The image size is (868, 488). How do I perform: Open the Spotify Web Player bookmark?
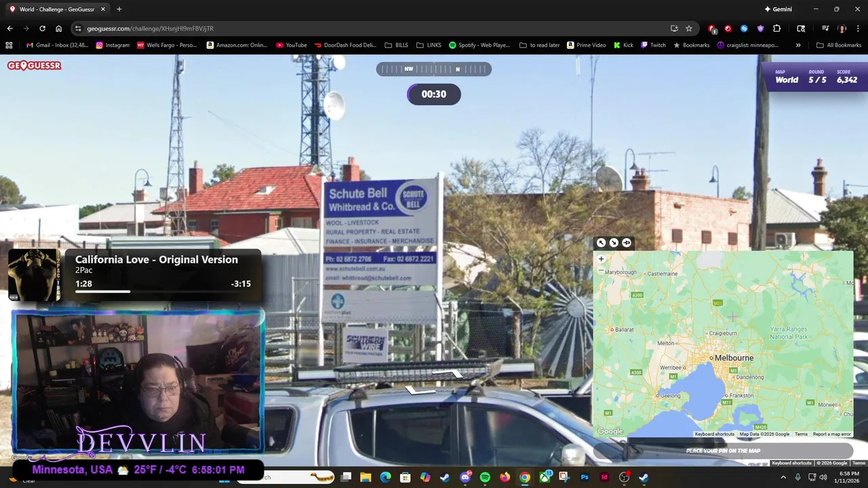(479, 45)
